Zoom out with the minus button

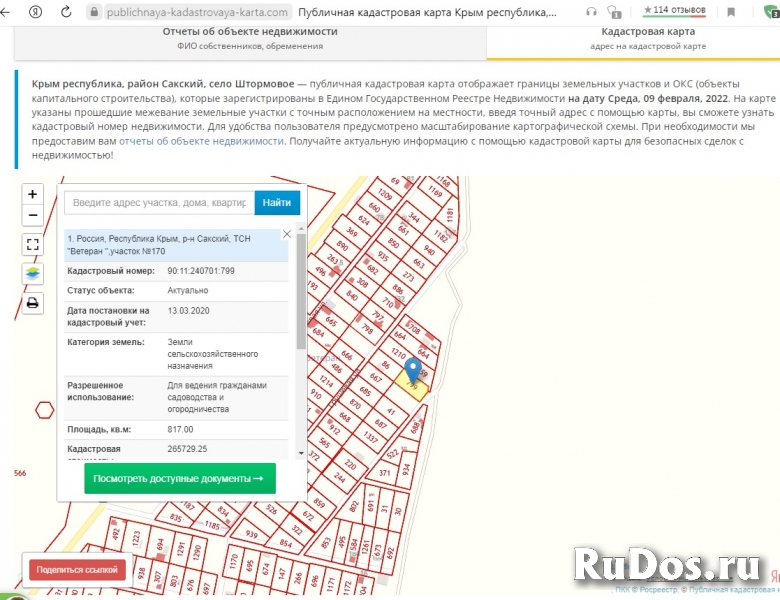(33, 215)
